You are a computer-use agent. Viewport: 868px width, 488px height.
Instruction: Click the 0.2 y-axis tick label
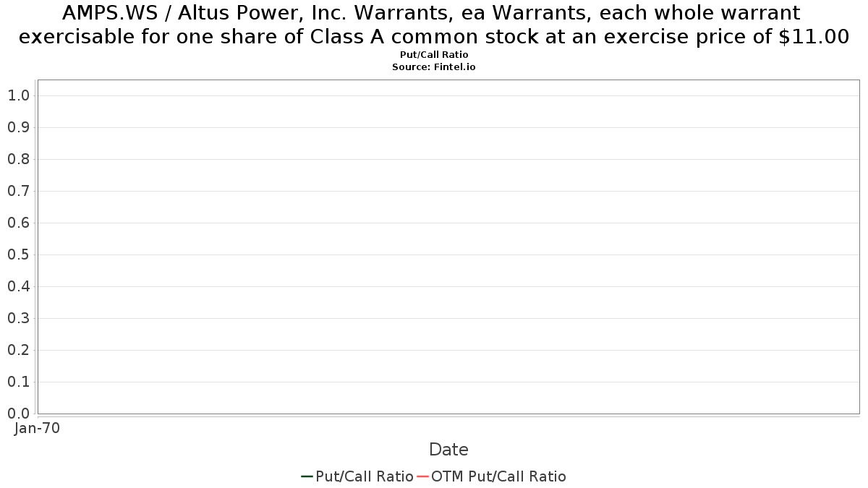[x=18, y=350]
